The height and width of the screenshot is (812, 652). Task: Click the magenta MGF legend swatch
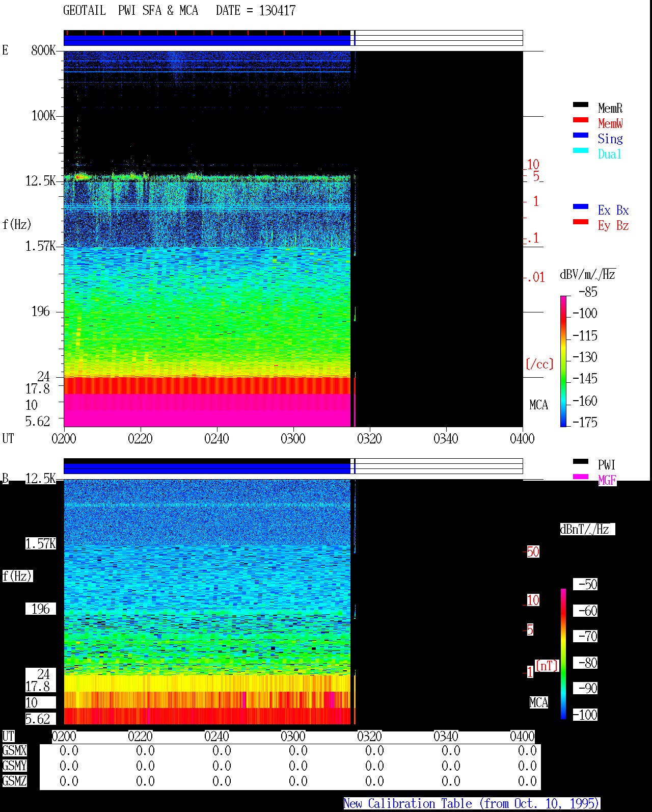tap(581, 477)
